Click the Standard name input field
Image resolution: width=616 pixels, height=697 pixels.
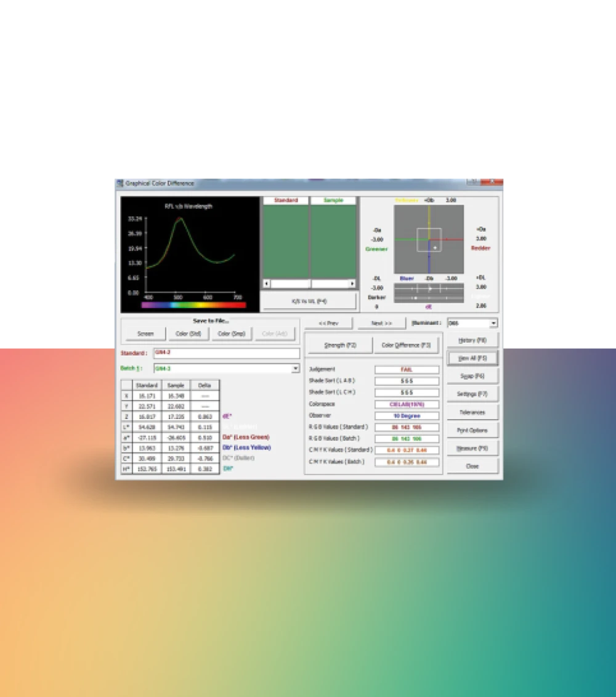click(x=226, y=353)
